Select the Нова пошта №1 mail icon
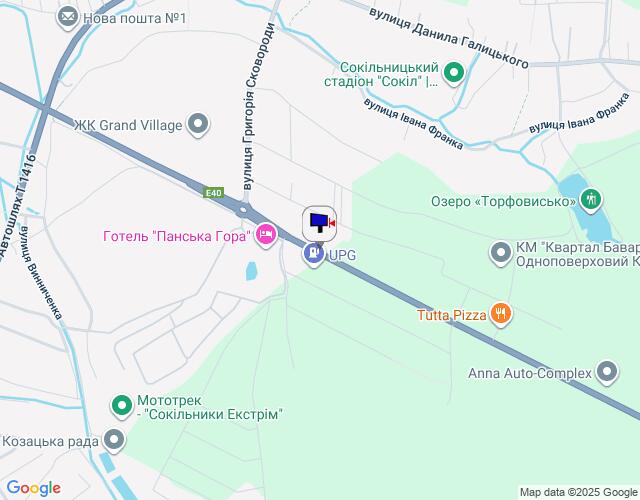Viewport: 640px width, 500px height. coord(67,18)
